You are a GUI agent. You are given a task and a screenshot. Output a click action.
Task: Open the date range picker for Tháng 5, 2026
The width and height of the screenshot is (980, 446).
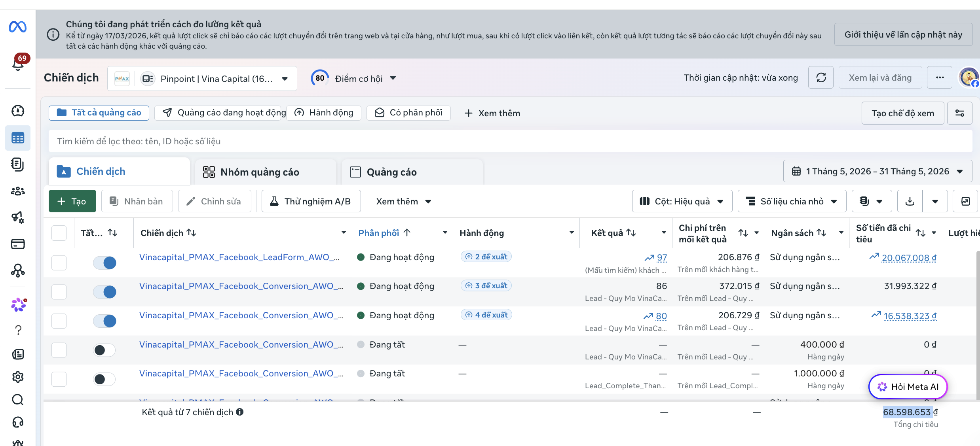(x=877, y=171)
